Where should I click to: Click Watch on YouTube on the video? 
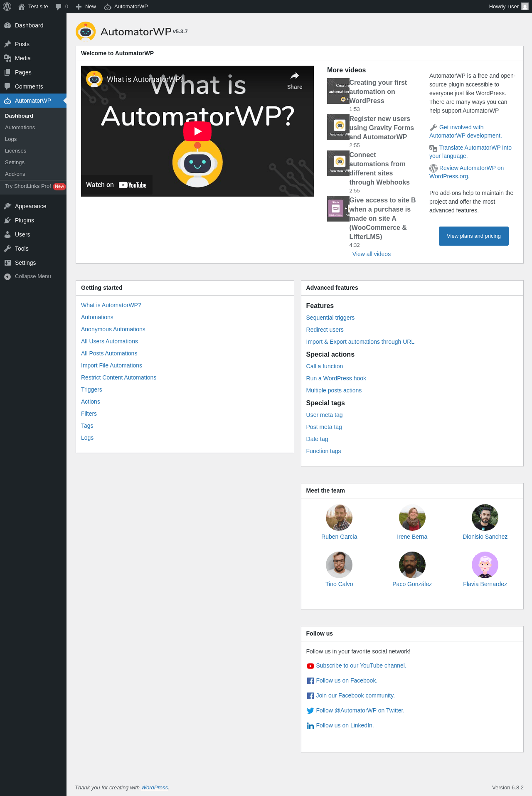tap(116, 185)
